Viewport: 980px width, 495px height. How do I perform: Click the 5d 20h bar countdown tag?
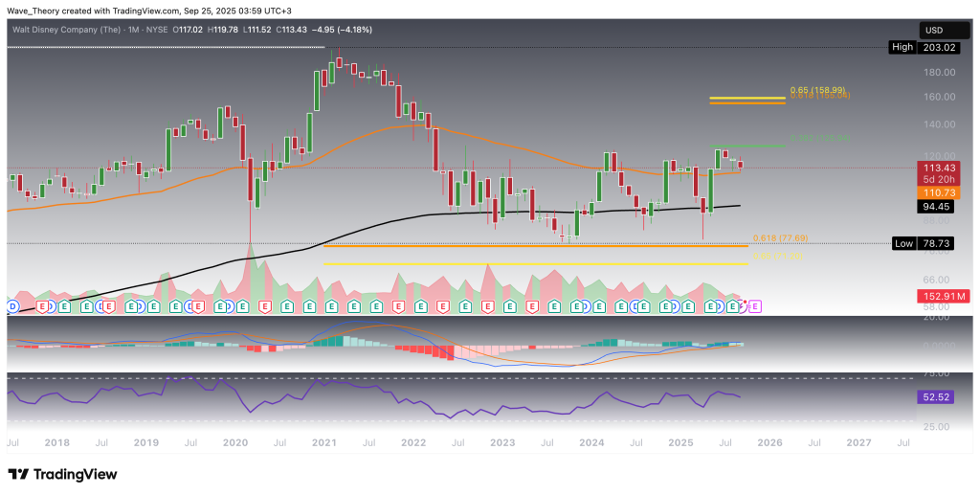(x=938, y=180)
